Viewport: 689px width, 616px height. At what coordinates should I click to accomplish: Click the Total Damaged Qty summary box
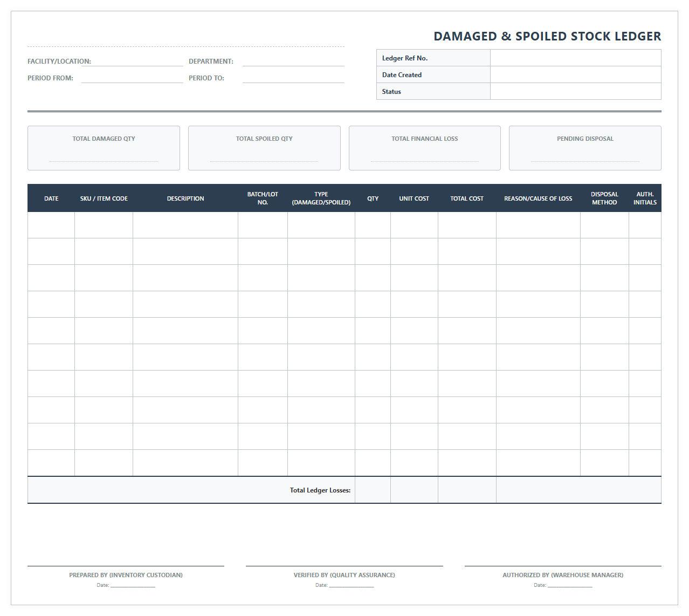coord(104,148)
